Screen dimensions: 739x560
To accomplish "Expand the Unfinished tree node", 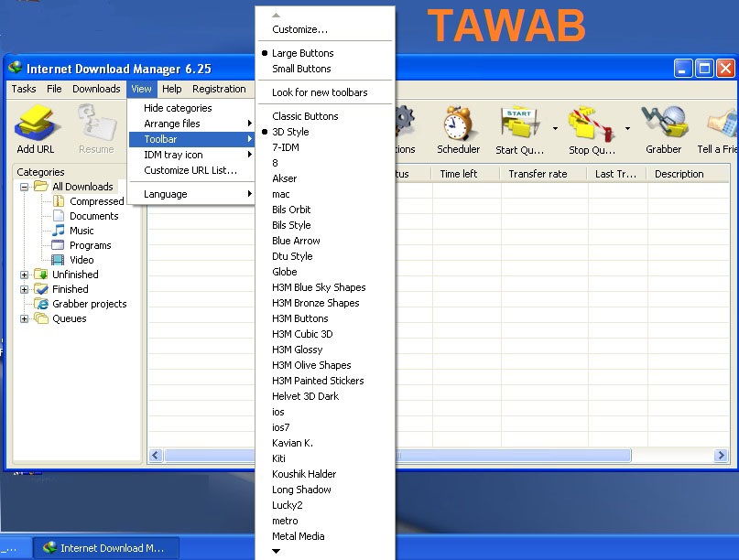I will point(25,275).
